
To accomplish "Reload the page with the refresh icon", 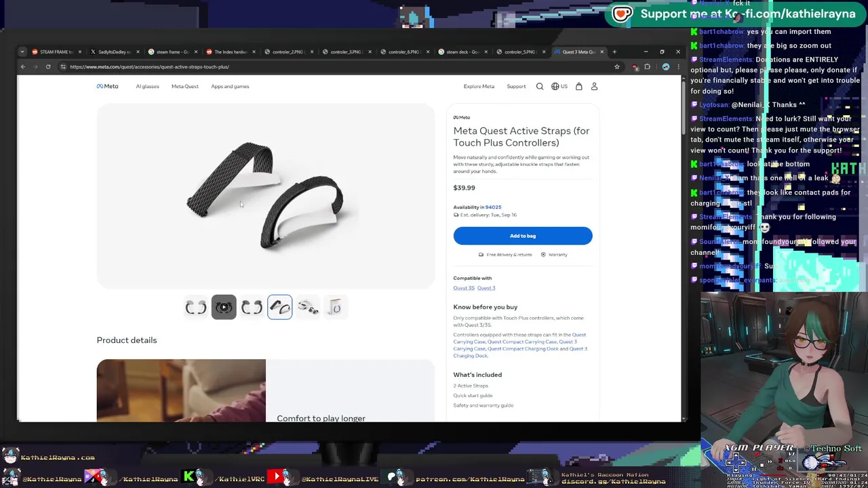I will click(48, 66).
